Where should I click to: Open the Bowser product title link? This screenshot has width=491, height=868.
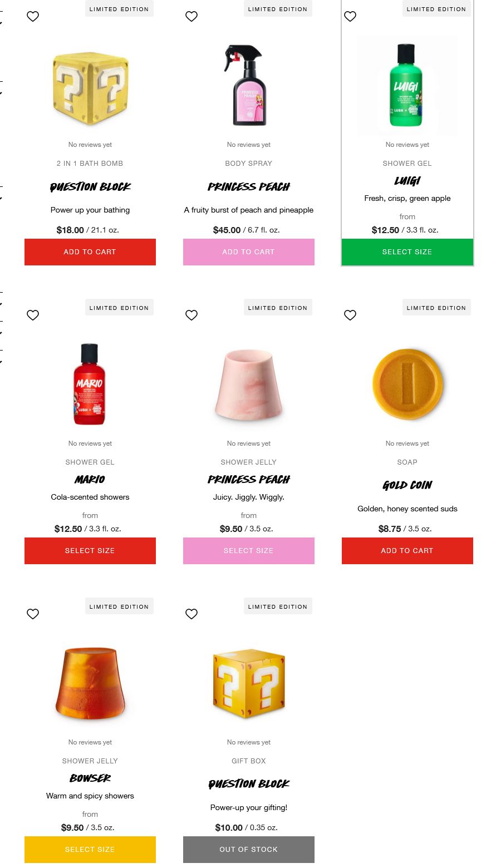[x=90, y=778]
